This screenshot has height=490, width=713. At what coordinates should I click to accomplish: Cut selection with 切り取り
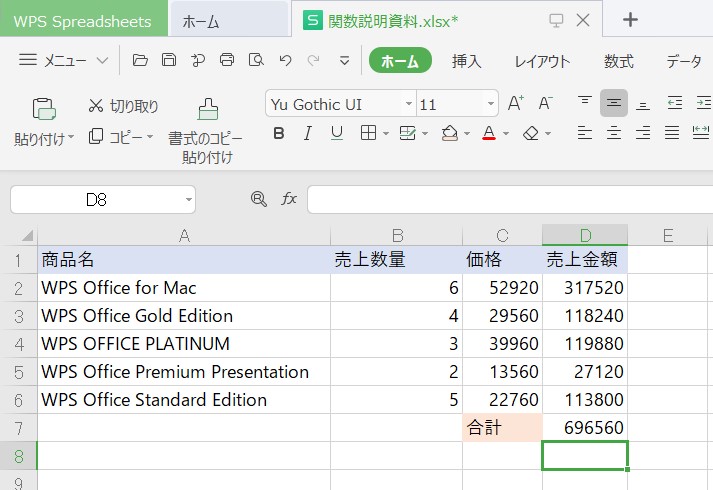pos(123,106)
